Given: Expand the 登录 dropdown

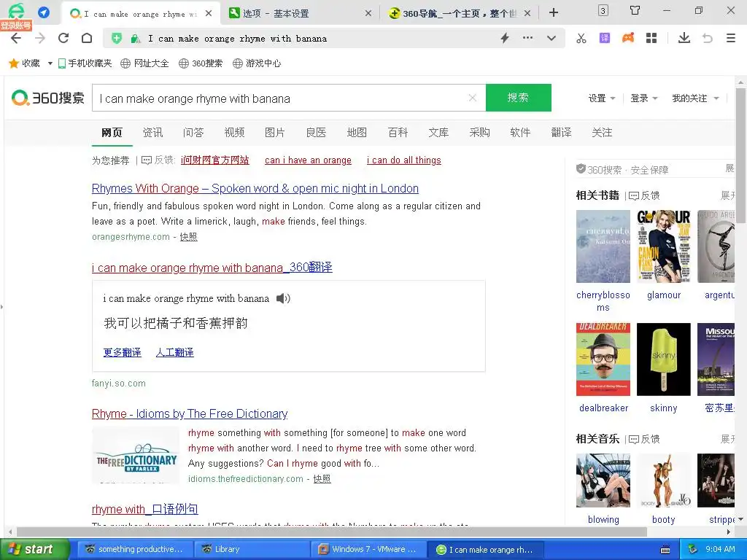Looking at the screenshot, I should coord(643,98).
